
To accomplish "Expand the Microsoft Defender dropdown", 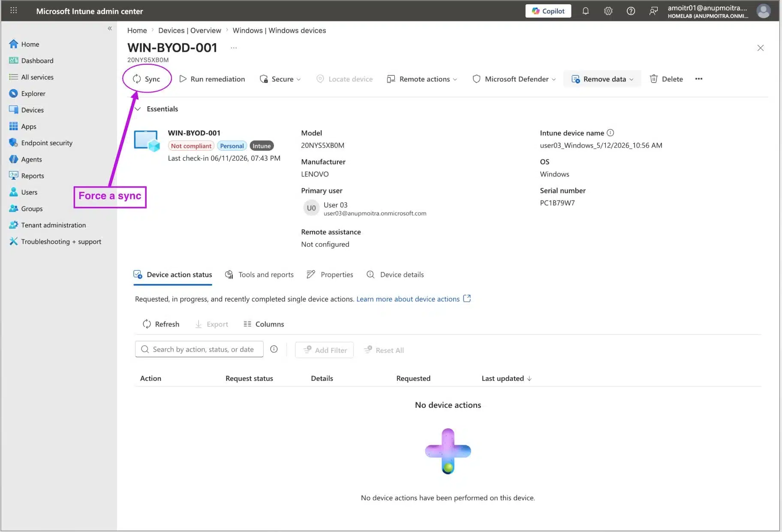I will pyautogui.click(x=514, y=79).
